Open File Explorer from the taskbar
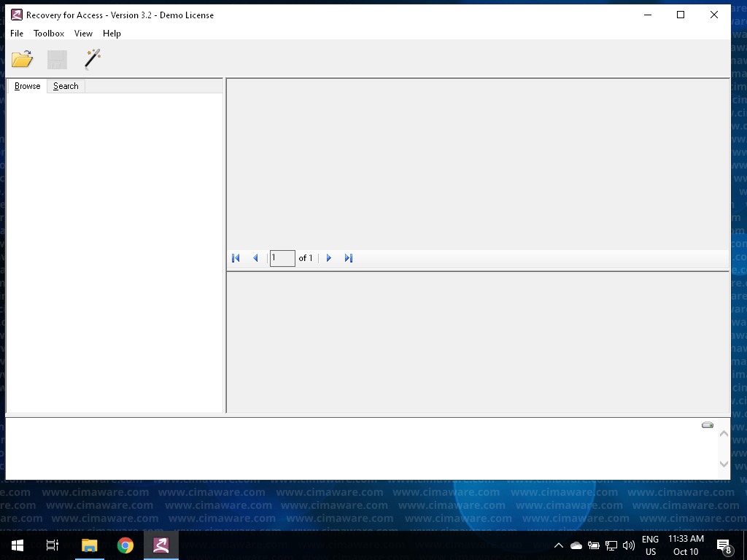This screenshot has width=747, height=560. click(89, 545)
